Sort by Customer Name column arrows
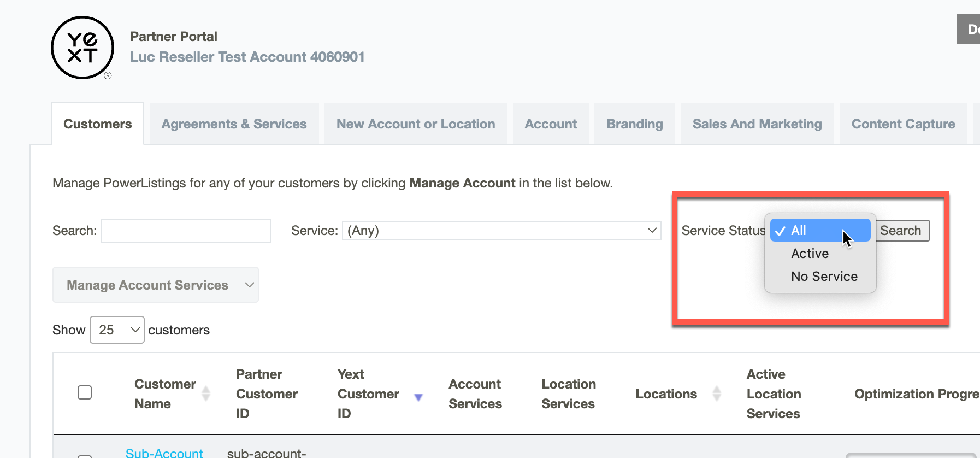 pos(206,394)
